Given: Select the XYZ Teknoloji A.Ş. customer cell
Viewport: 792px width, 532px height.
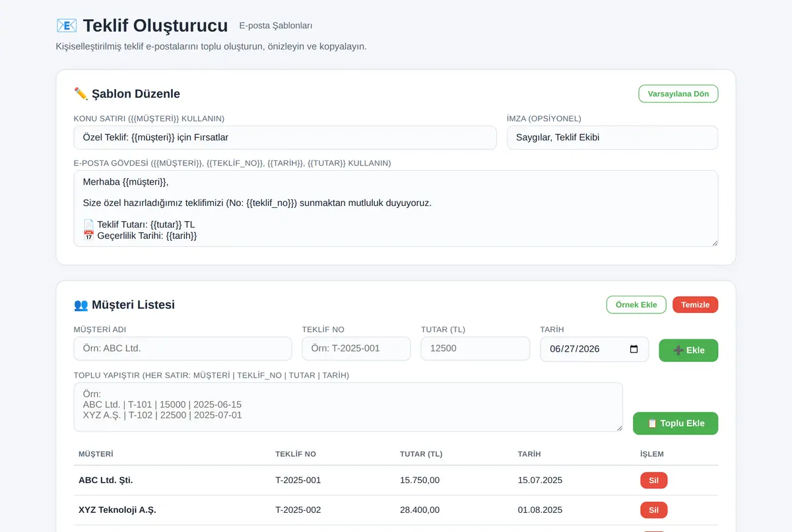Looking at the screenshot, I should click(x=117, y=510).
